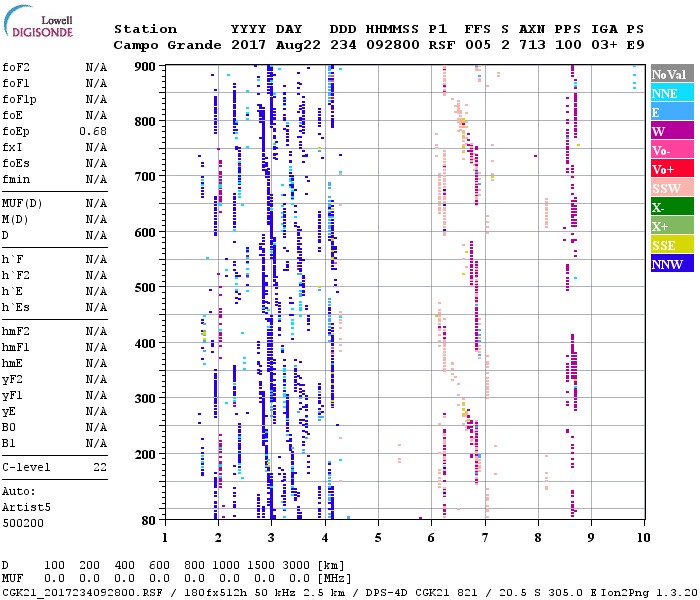
Task: Select the pink Vo- legend swatch
Action: [669, 150]
